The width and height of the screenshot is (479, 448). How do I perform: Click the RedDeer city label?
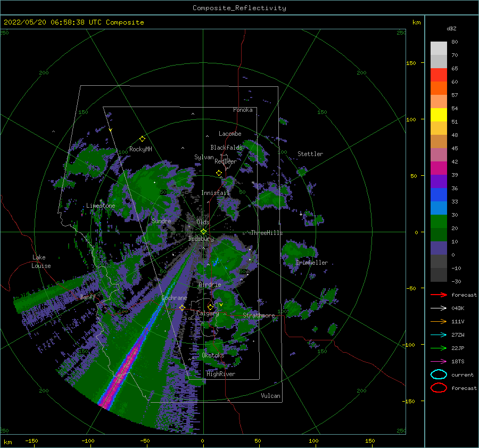(226, 161)
